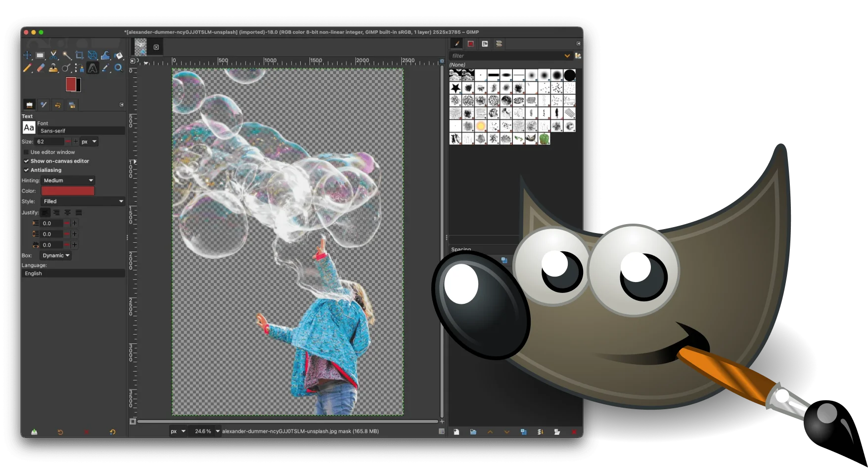Create a new layer icon in right dock
868x475 pixels.
click(457, 432)
